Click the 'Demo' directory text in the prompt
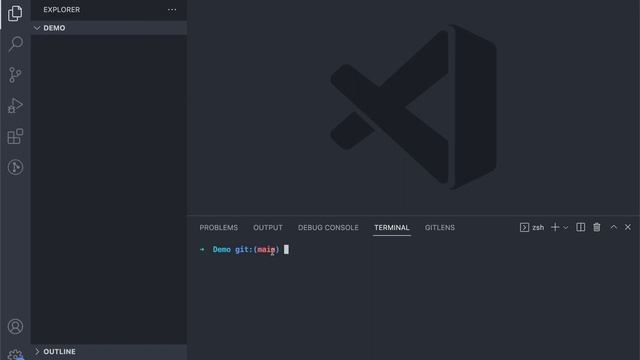This screenshot has height=360, width=640. pyautogui.click(x=222, y=249)
